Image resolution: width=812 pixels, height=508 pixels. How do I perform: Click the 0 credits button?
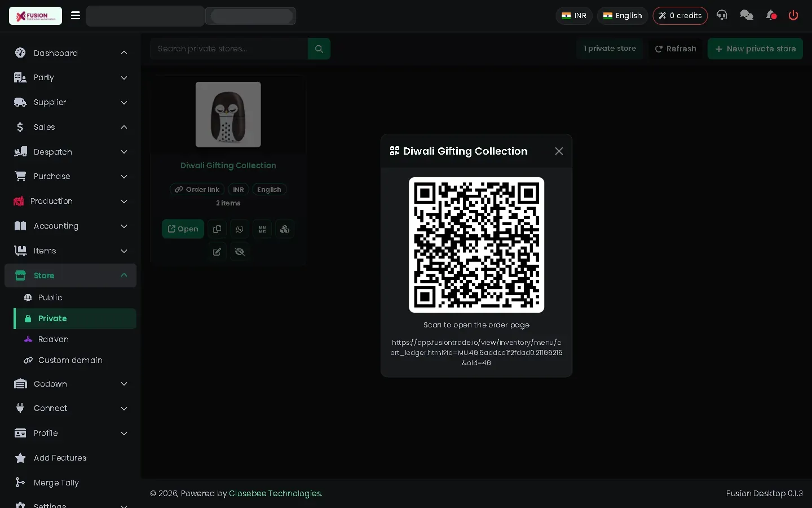click(x=680, y=16)
